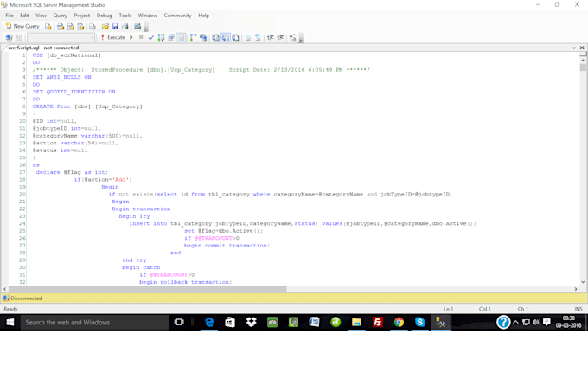Viewport: 588px width, 366px height.
Task: Click the Print icon in the toolbar
Action: click(x=125, y=26)
